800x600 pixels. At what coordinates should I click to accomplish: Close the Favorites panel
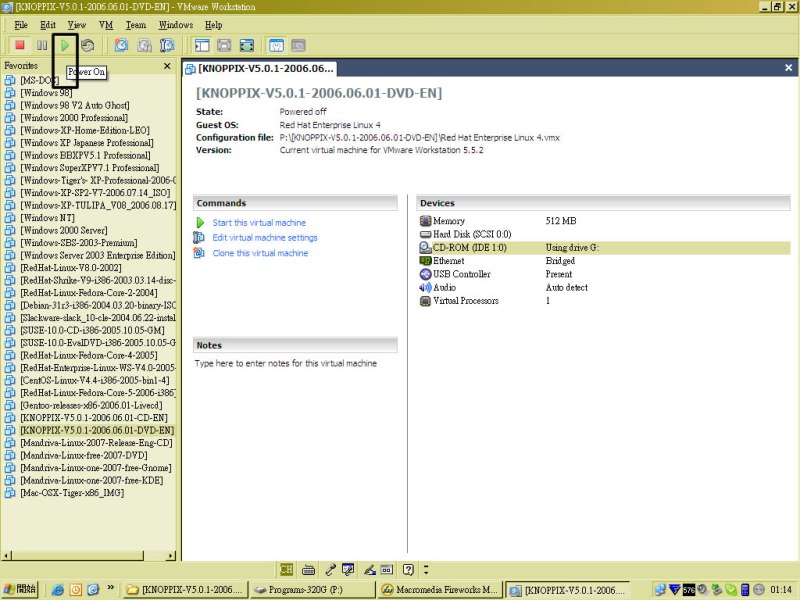167,66
